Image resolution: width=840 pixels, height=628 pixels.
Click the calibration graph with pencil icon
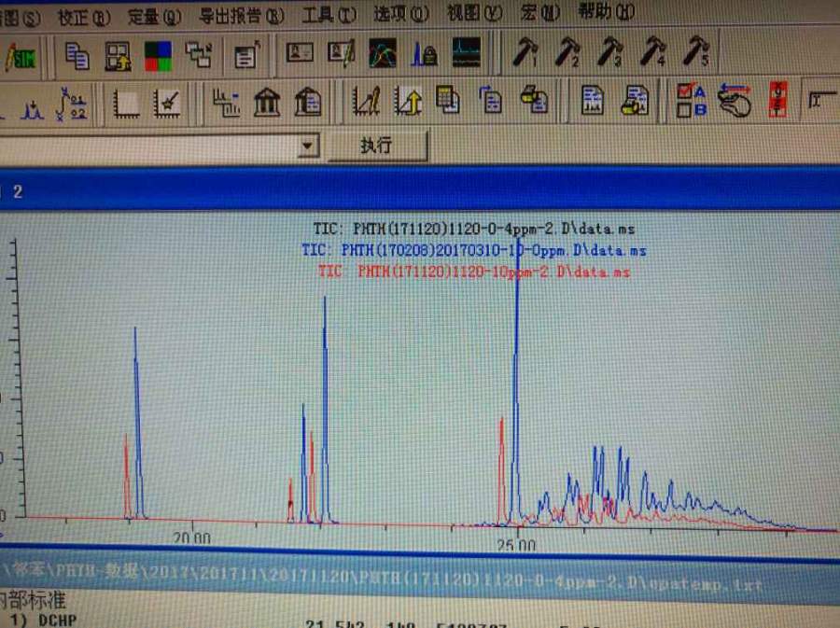tap(367, 101)
